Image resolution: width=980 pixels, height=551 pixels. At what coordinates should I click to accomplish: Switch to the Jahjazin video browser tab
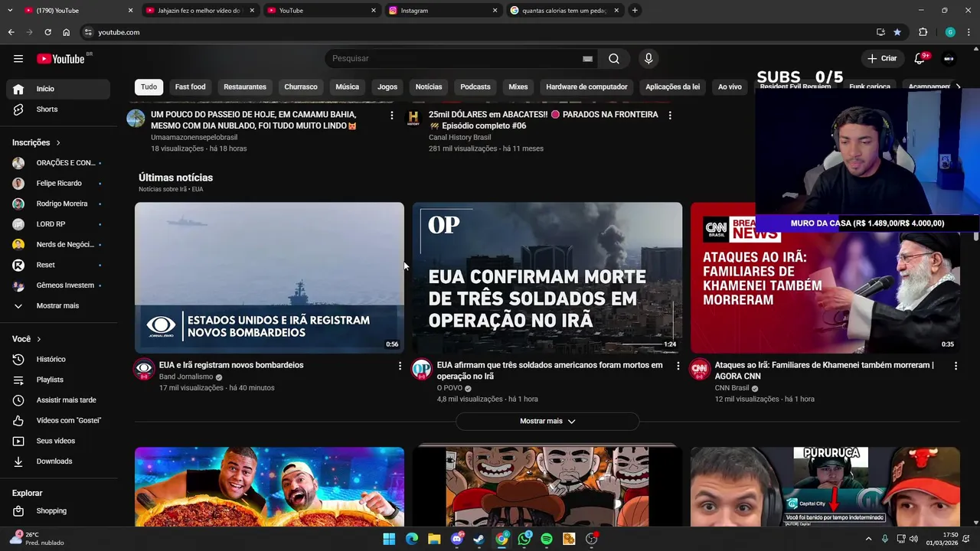tap(198, 11)
